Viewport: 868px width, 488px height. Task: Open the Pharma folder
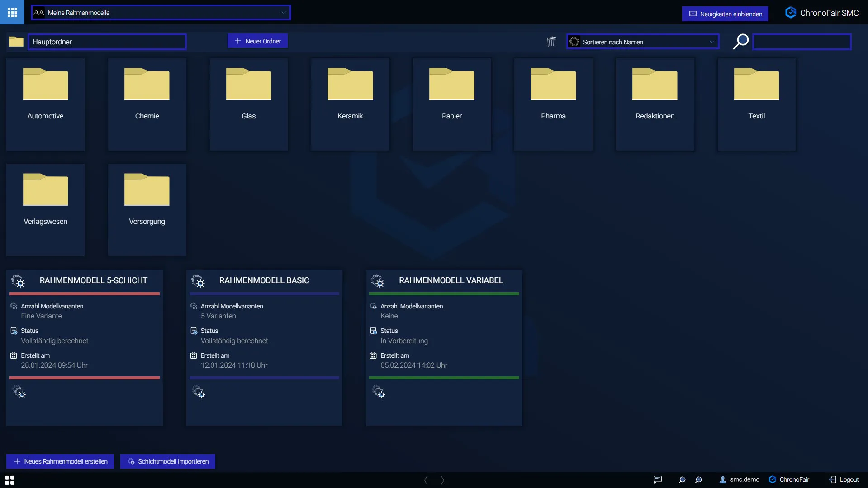click(x=553, y=104)
